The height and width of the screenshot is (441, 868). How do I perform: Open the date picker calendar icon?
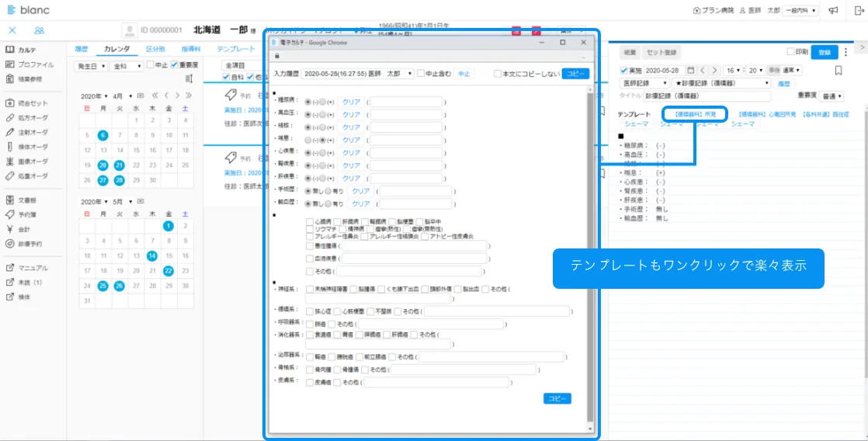pos(689,71)
